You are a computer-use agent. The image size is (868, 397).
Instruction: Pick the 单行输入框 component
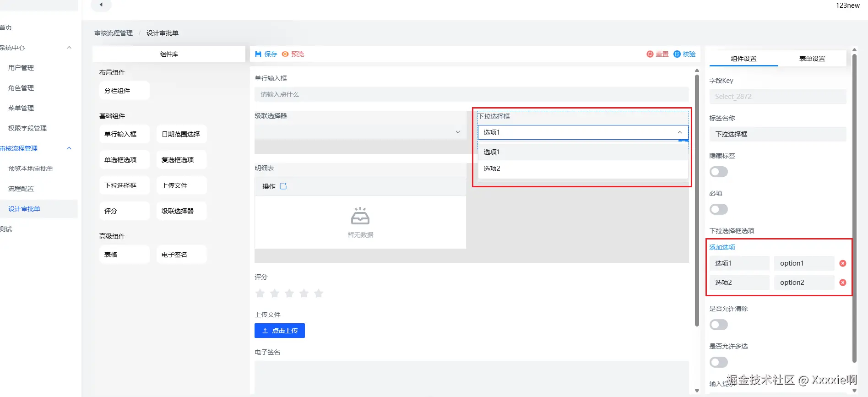tap(125, 134)
